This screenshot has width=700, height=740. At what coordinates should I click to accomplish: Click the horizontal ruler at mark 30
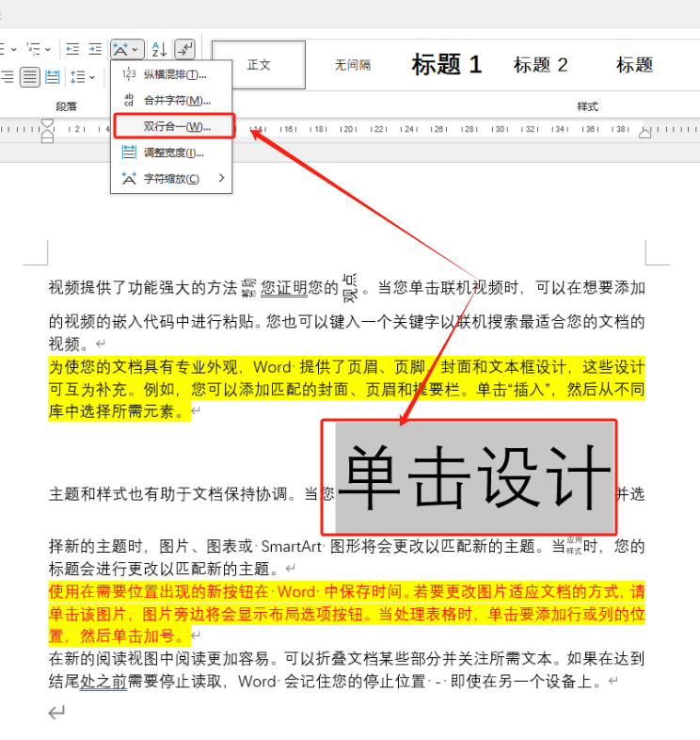tap(500, 129)
